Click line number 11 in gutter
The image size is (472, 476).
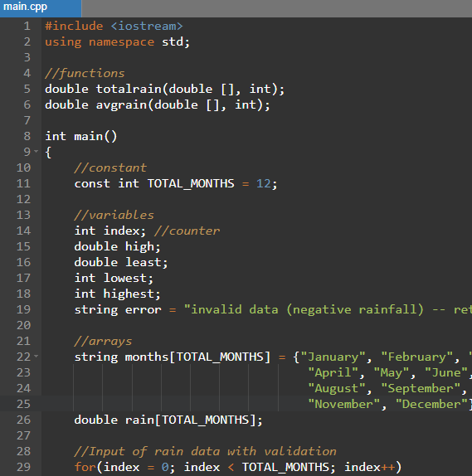pyautogui.click(x=23, y=183)
